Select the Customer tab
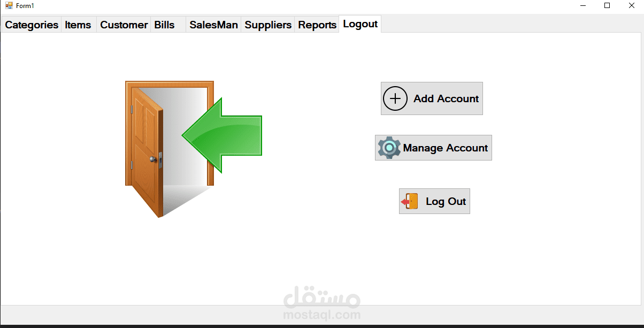This screenshot has width=644, height=328. [124, 25]
